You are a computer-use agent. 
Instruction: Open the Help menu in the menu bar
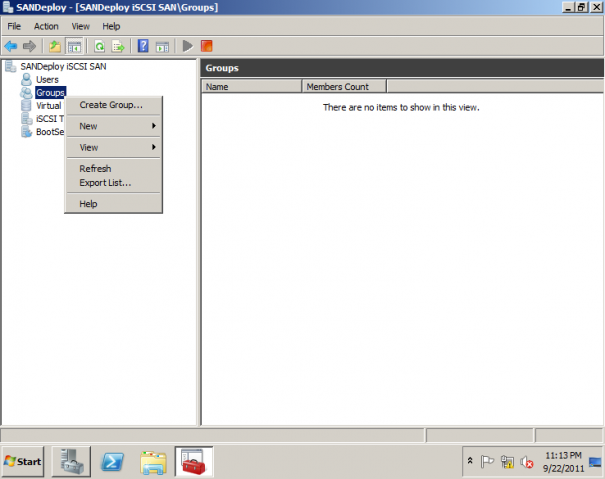coord(111,26)
